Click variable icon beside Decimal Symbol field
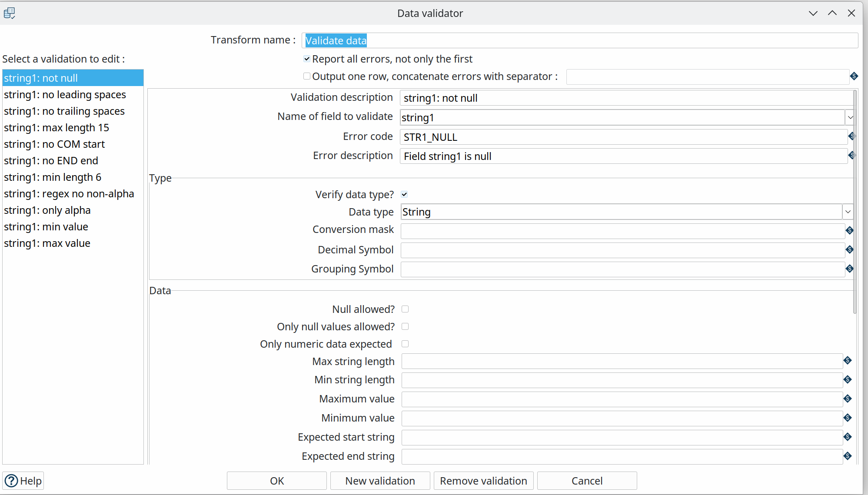Screen dimensions: 868x495 click(849, 249)
